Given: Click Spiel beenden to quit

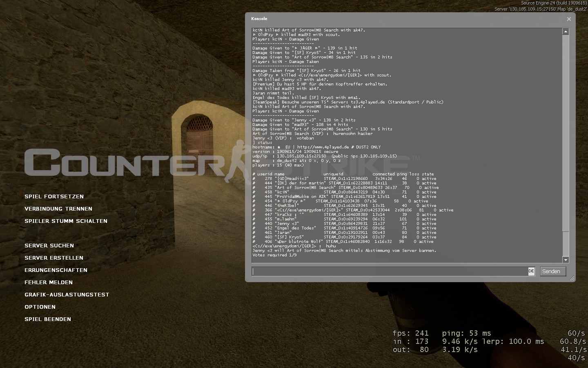Looking at the screenshot, I should click(x=48, y=319).
